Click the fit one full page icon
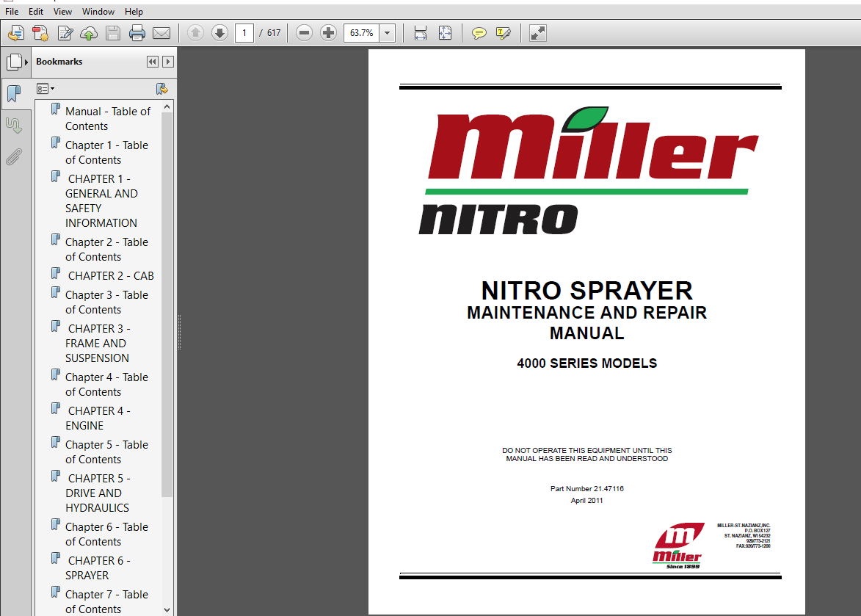This screenshot has width=861, height=616. 446,34
